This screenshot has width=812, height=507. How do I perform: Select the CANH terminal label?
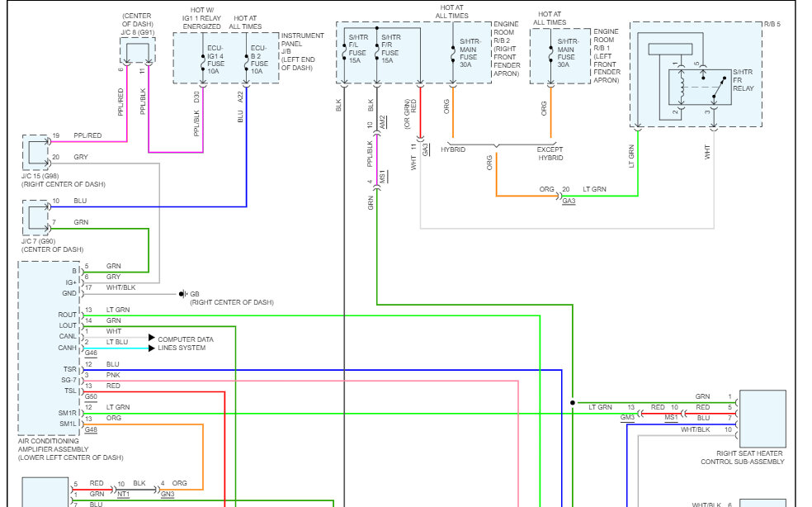(68, 348)
